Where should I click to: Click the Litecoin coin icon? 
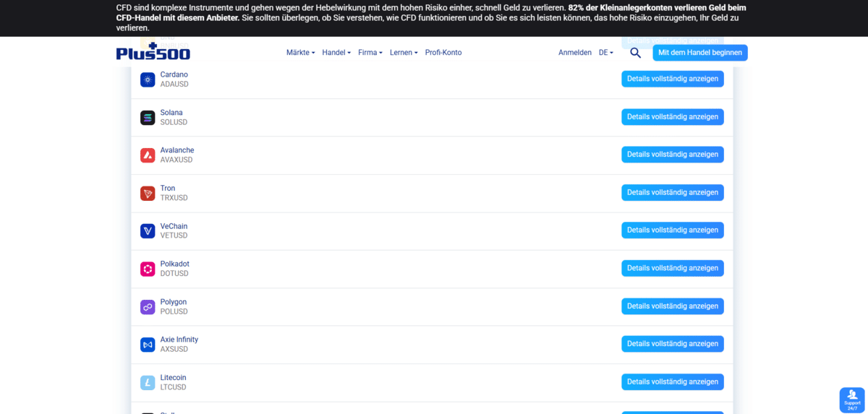tap(148, 382)
